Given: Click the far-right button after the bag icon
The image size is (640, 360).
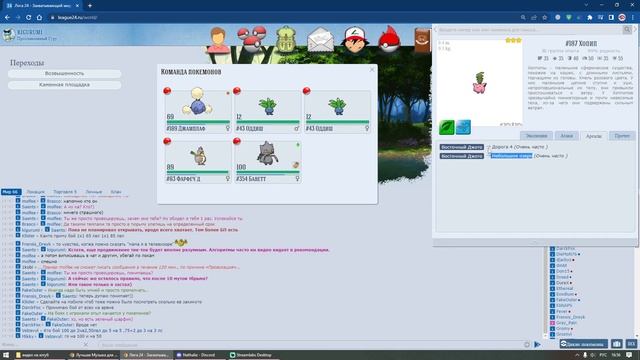Looking at the screenshot, I should [x=631, y=344].
